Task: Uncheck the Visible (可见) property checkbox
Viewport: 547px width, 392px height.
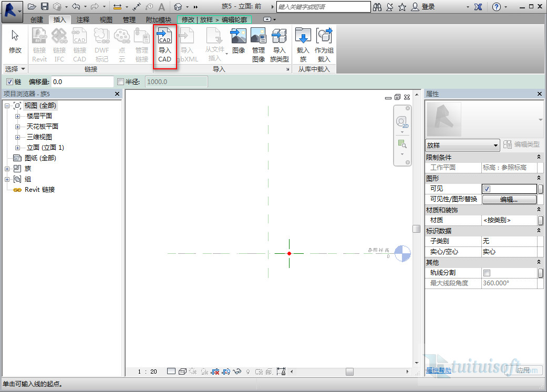Action: pyautogui.click(x=487, y=189)
